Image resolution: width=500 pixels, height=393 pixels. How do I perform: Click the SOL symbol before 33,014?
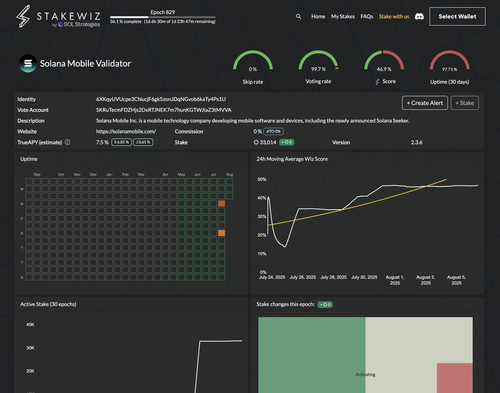tap(256, 142)
